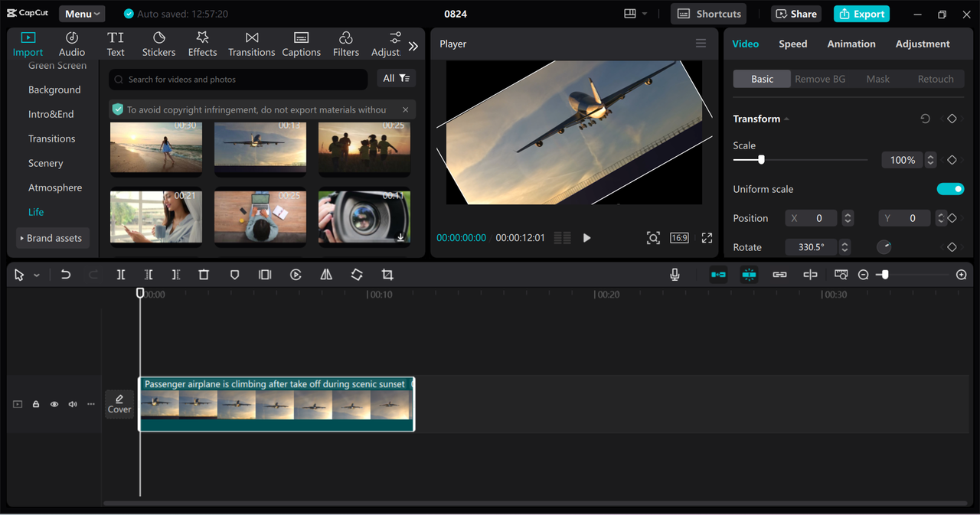Open the Text tab
The image size is (980, 515).
(x=116, y=44)
